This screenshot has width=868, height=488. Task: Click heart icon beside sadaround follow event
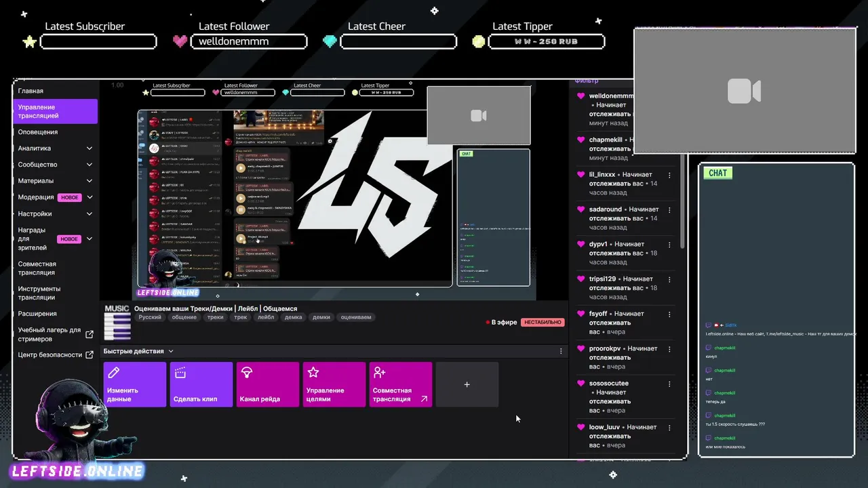[581, 209]
